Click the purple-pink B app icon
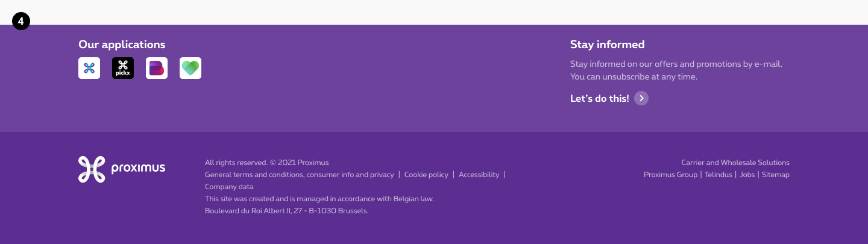The image size is (868, 244). coord(157,68)
